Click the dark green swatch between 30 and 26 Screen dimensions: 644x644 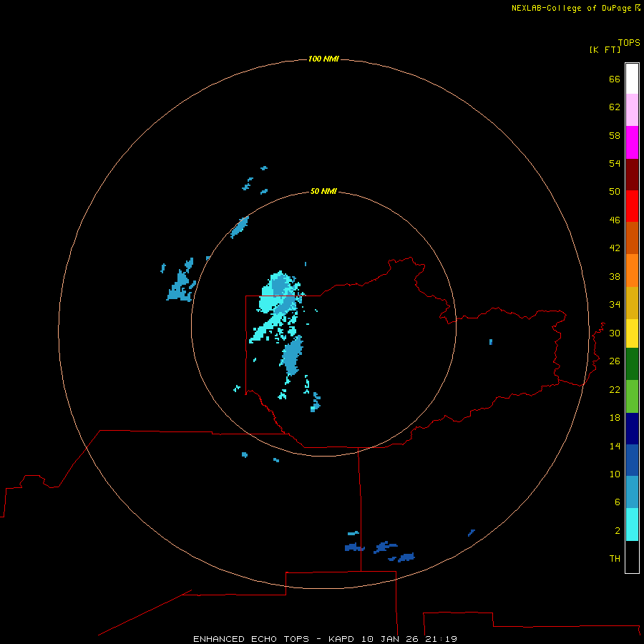tap(632, 364)
